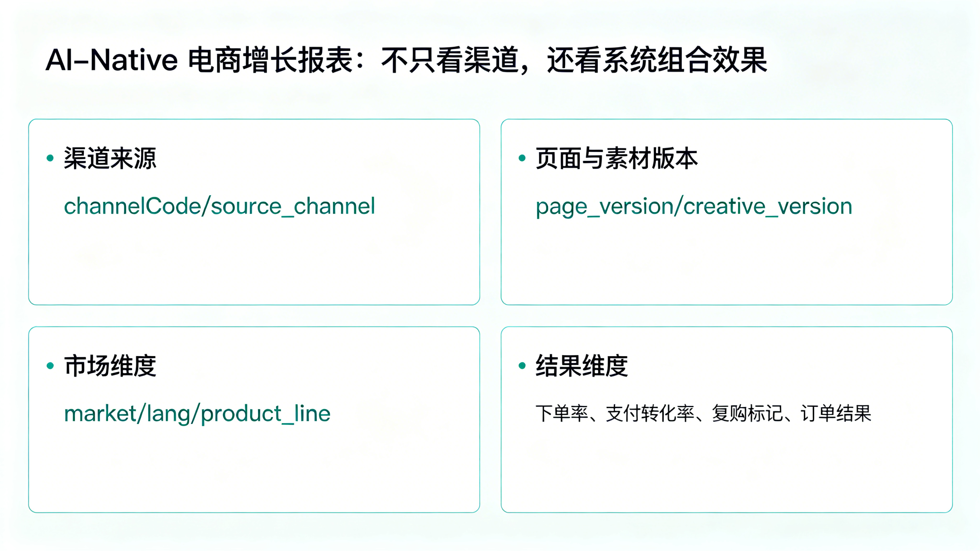Viewport: 980px width, 551px height.
Task: Click the bullet dot beside 市场维度
Action: [x=50, y=366]
